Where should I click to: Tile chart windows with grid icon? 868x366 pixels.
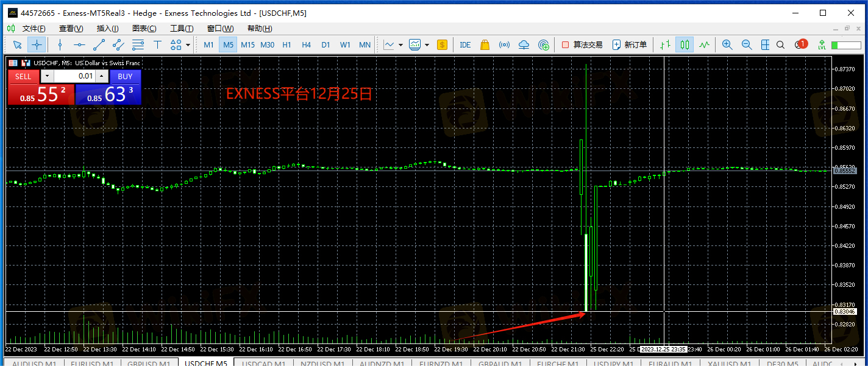(x=764, y=44)
